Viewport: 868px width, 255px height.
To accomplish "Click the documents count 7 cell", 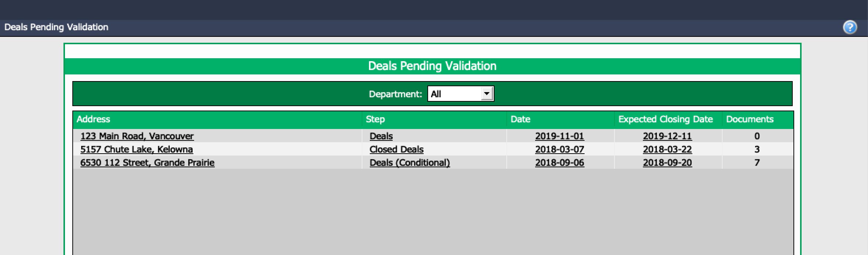I will click(757, 163).
